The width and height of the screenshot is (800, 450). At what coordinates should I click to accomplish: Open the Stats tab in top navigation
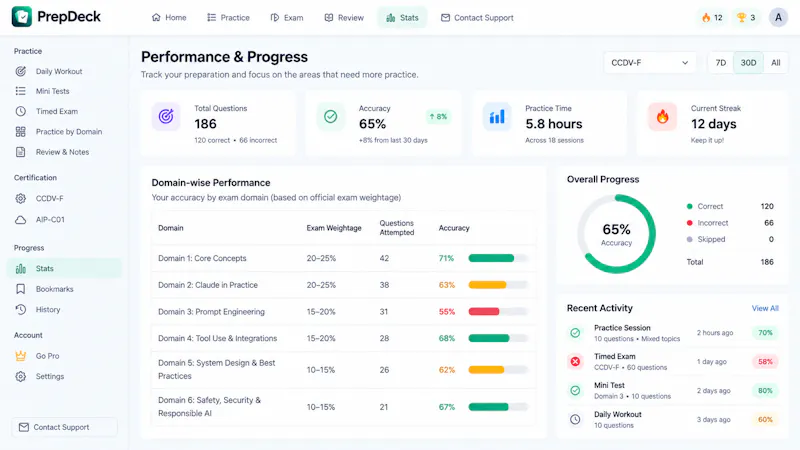pyautogui.click(x=402, y=17)
